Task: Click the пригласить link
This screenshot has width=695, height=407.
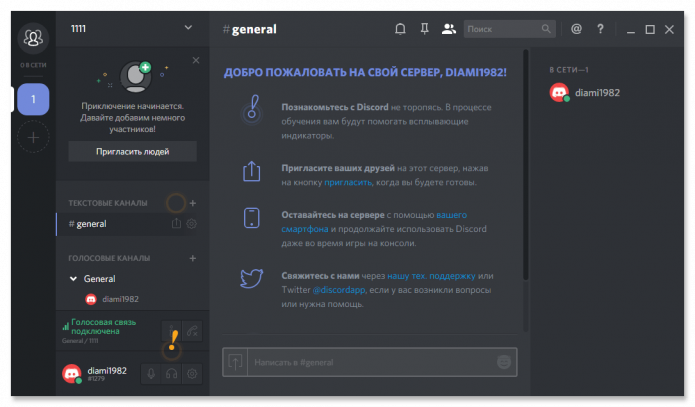Action: click(348, 182)
